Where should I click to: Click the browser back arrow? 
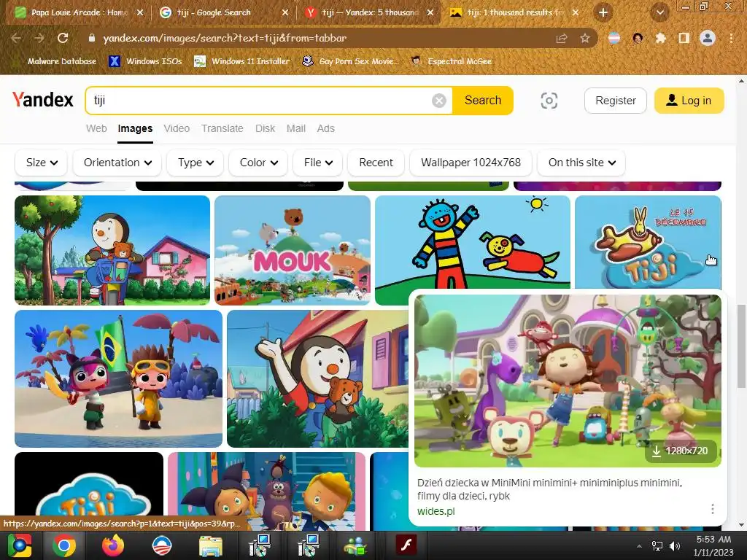[x=16, y=38]
